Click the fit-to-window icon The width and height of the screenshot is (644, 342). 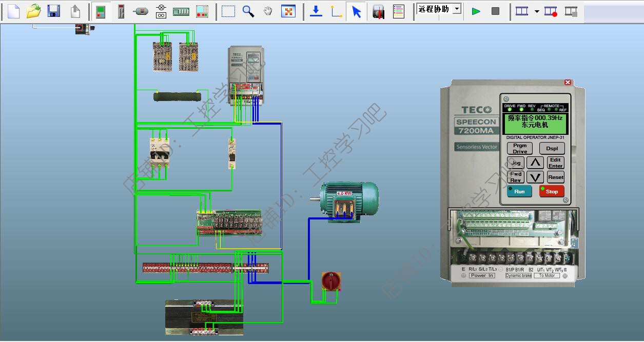288,11
